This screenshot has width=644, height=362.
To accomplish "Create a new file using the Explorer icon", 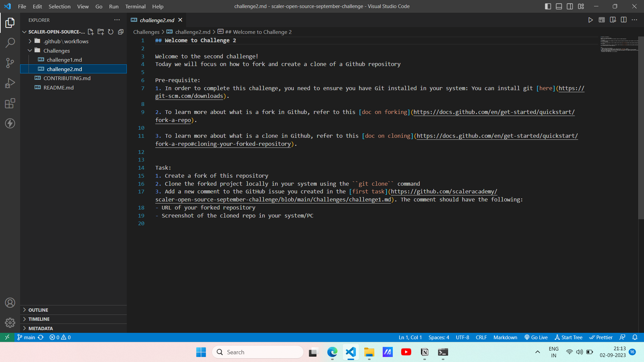I will pos(90,32).
